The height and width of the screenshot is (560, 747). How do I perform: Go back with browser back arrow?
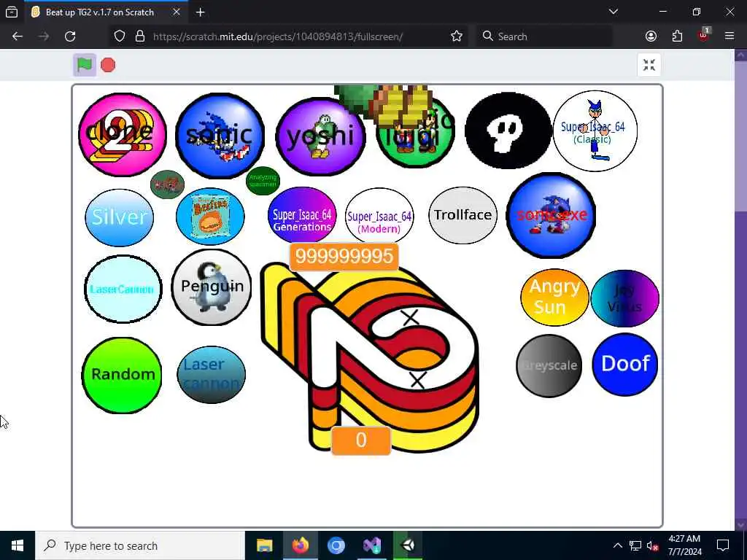coord(18,36)
